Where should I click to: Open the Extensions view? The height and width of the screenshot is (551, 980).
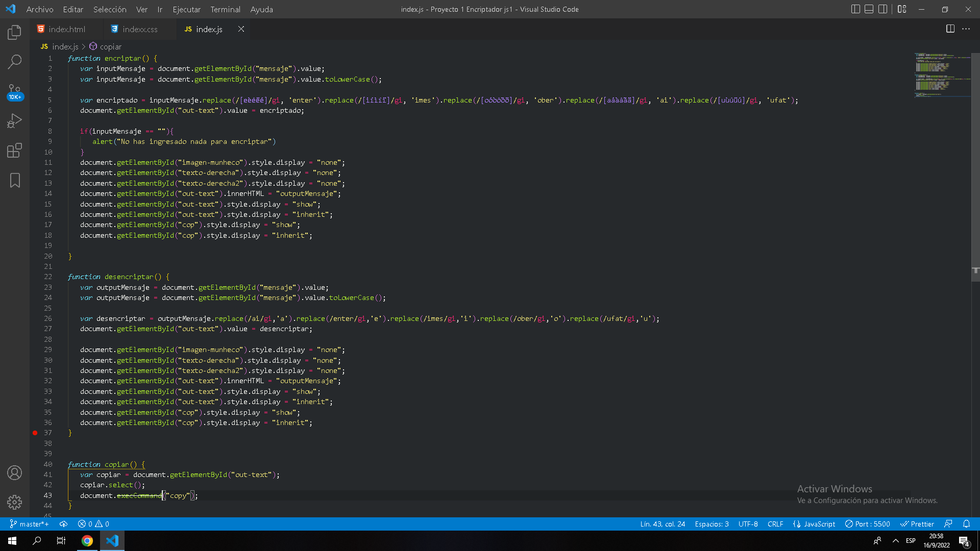pos(14,151)
